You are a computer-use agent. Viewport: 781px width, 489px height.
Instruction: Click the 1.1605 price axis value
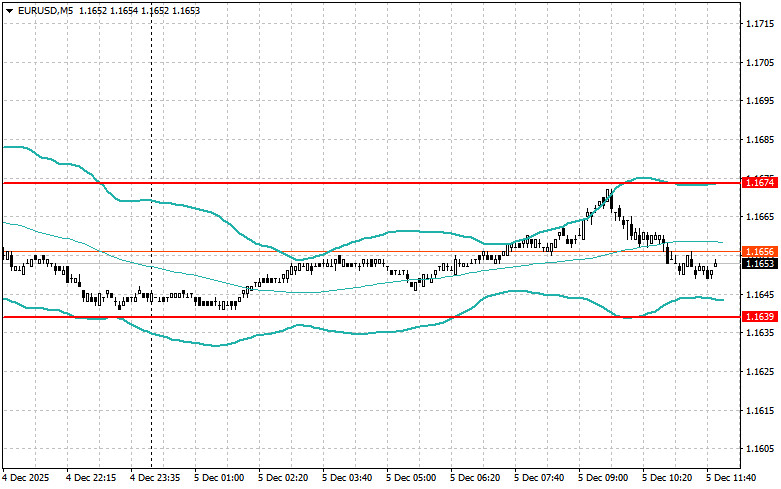[760, 449]
